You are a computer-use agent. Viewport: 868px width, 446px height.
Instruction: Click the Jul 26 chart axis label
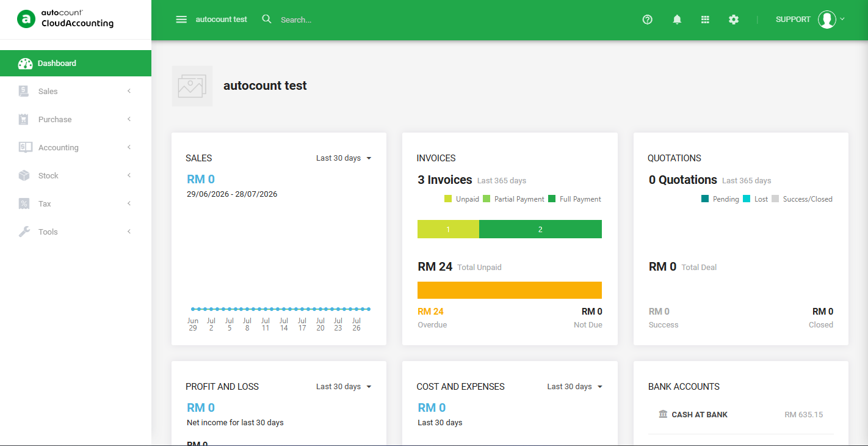point(356,324)
